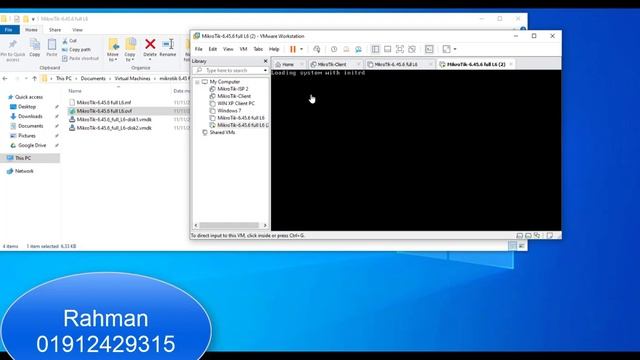Viewport: 640px width, 360px height.
Task: Open the console view terminal icon
Action: (x=429, y=49)
